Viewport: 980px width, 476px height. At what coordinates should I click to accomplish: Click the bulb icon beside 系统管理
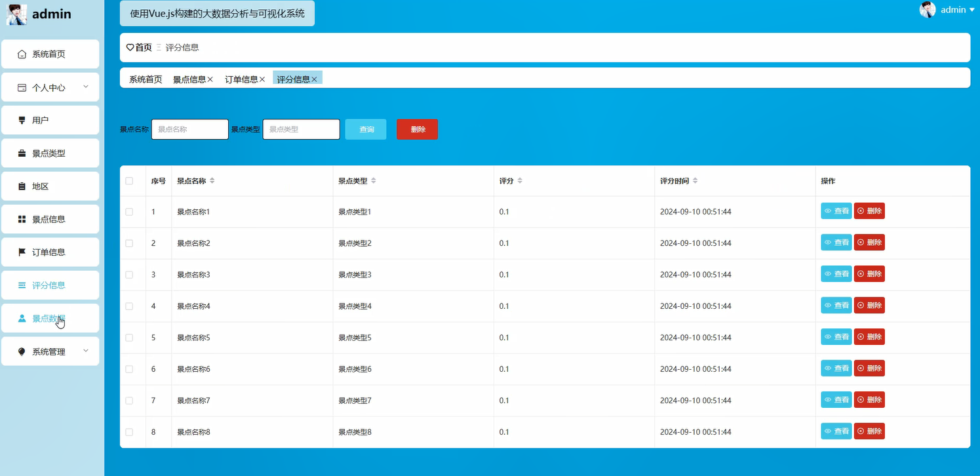pyautogui.click(x=22, y=351)
